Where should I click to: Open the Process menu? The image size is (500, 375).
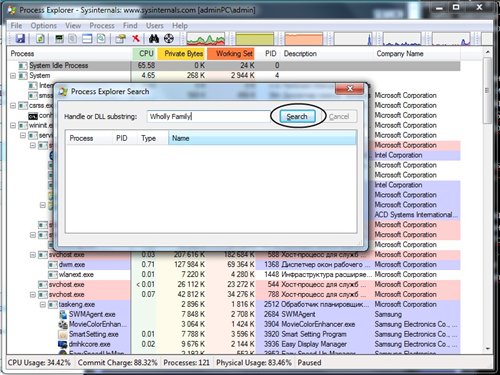102,26
